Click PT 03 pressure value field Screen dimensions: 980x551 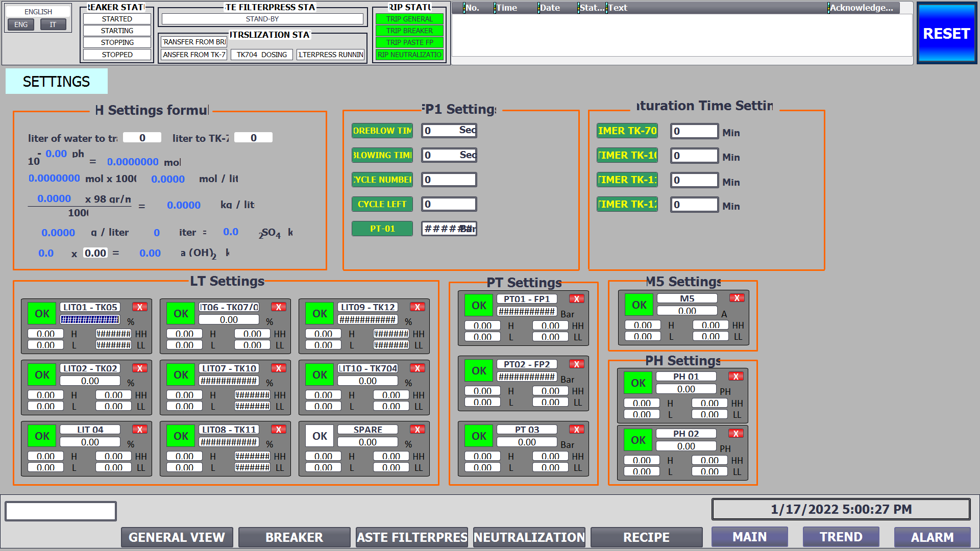[527, 442]
